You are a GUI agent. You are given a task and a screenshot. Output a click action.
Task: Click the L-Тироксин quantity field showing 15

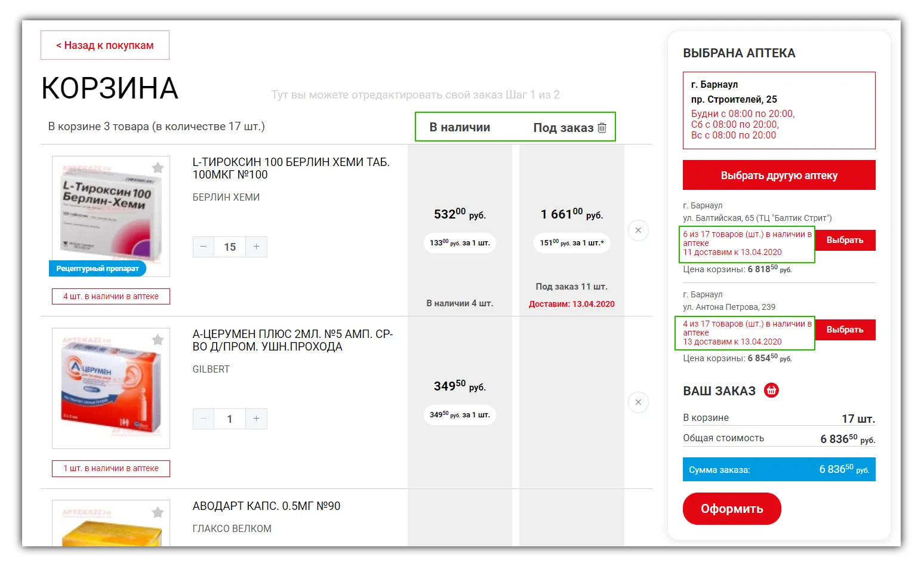230,247
